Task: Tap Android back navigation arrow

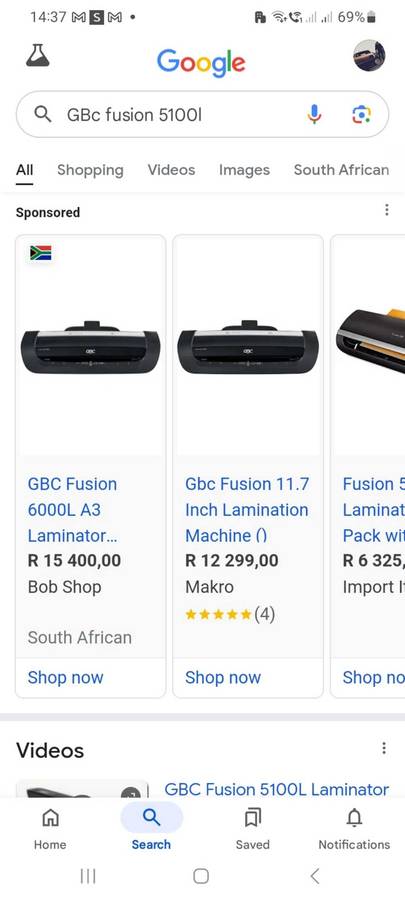Action: [x=315, y=876]
